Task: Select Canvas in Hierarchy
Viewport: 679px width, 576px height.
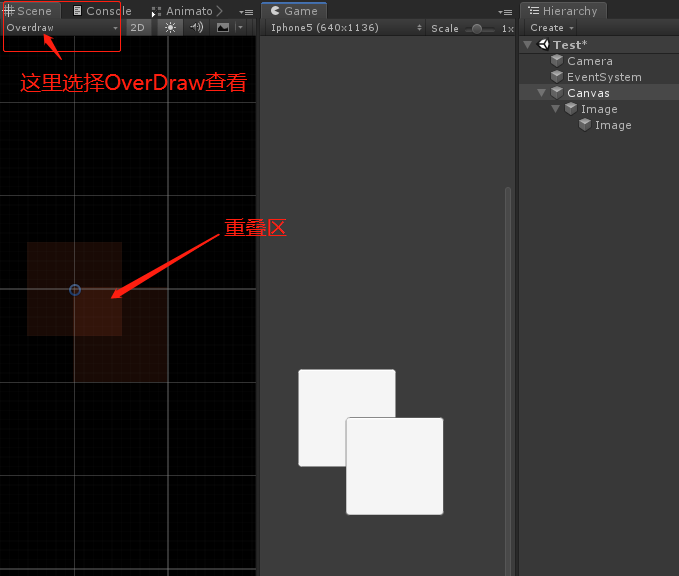Action: tap(599, 93)
